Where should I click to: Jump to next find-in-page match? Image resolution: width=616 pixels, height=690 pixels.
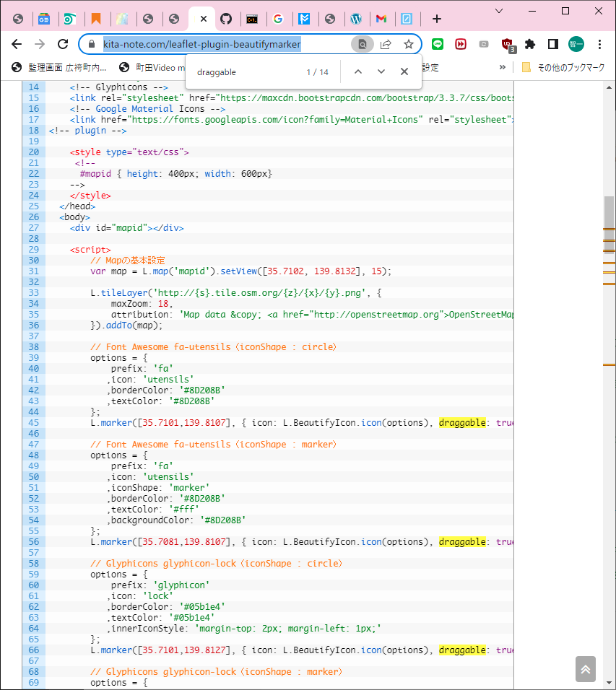pos(381,71)
